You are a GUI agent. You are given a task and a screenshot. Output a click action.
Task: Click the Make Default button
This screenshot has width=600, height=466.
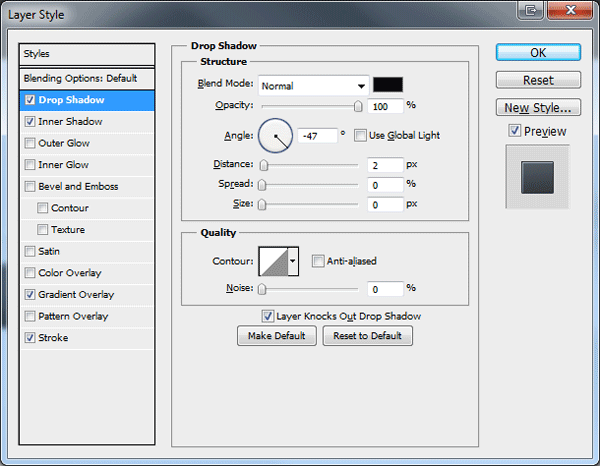(x=277, y=336)
